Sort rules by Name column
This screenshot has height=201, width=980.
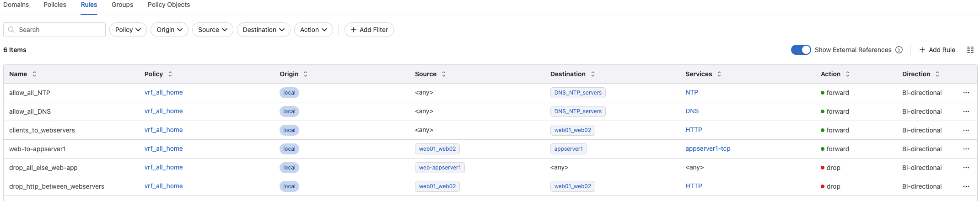pyautogui.click(x=34, y=74)
